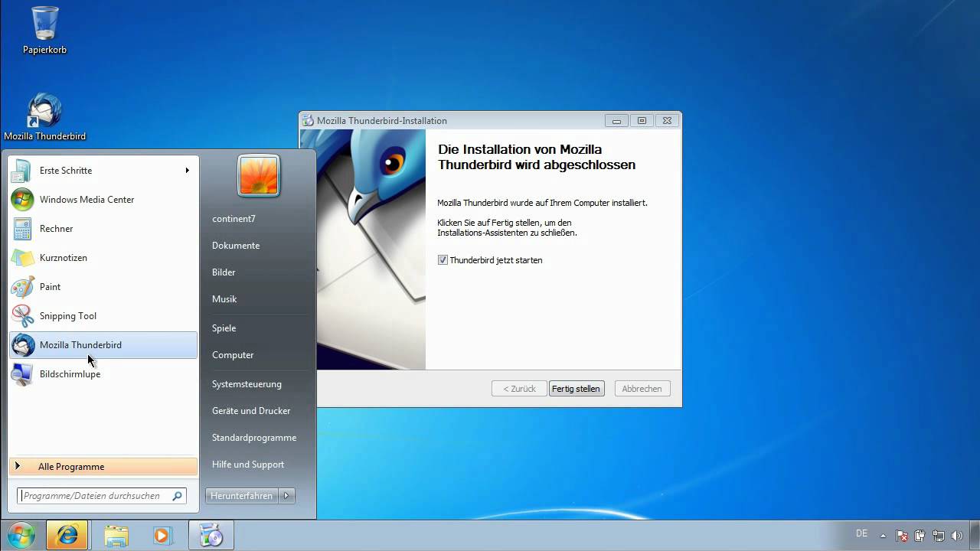Click the volume speaker tray icon
This screenshot has width=980, height=551.
956,536
